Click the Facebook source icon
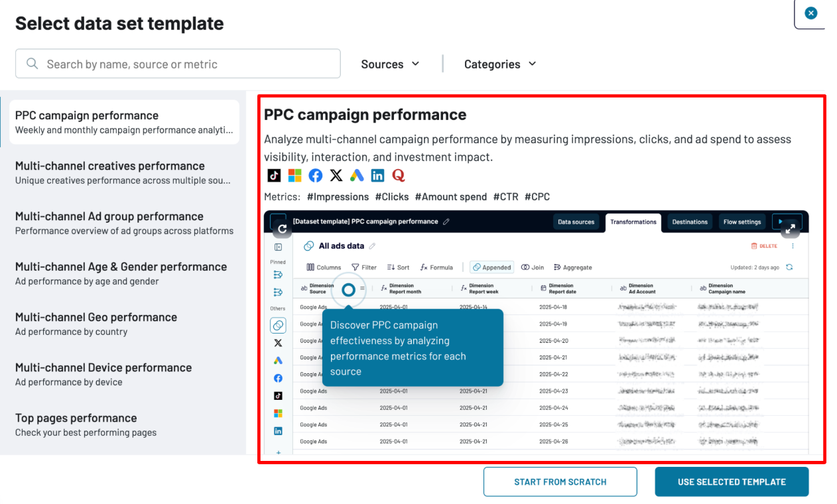 coord(316,175)
